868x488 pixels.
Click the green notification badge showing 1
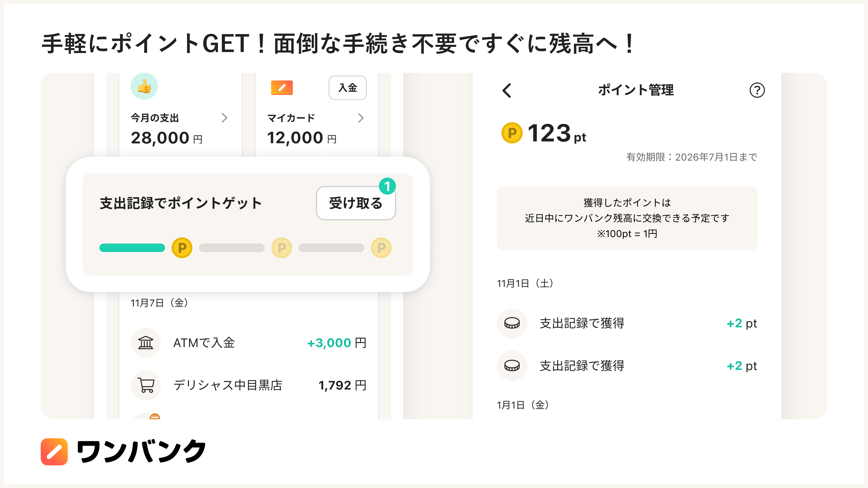[x=387, y=186]
